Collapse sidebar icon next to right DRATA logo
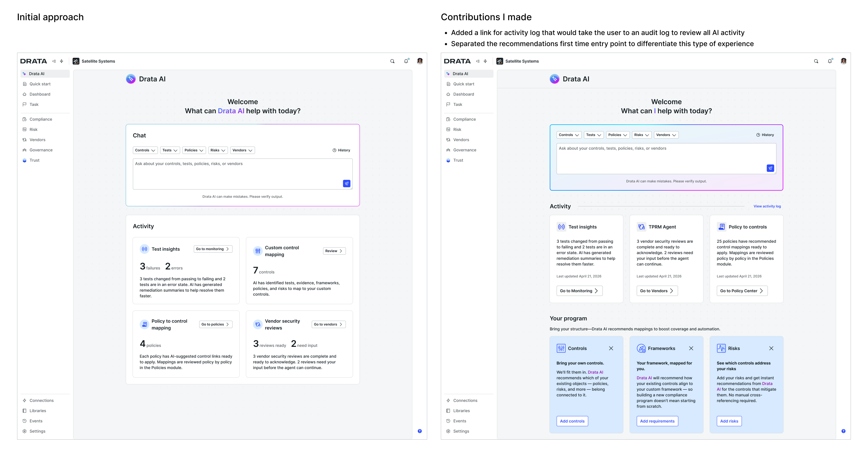 pyautogui.click(x=478, y=61)
